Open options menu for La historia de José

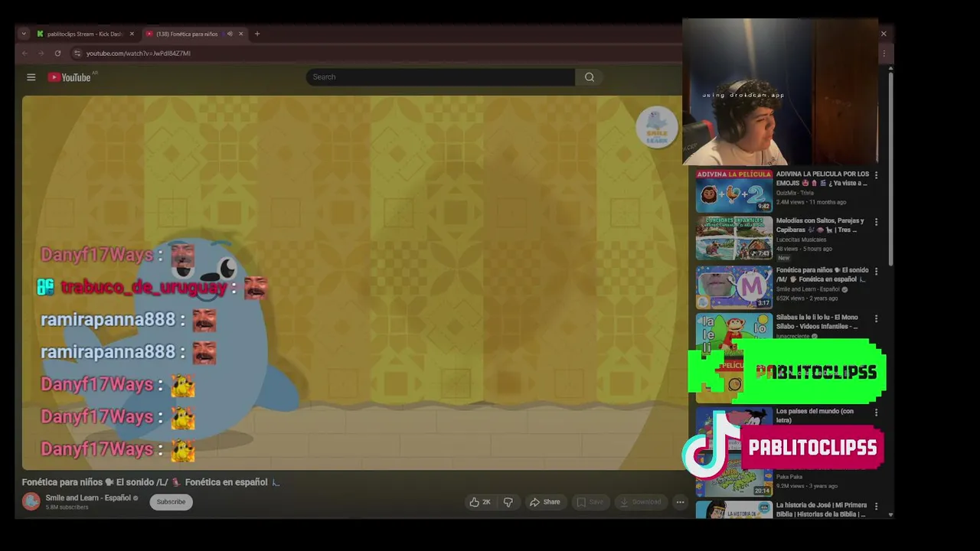click(x=877, y=507)
